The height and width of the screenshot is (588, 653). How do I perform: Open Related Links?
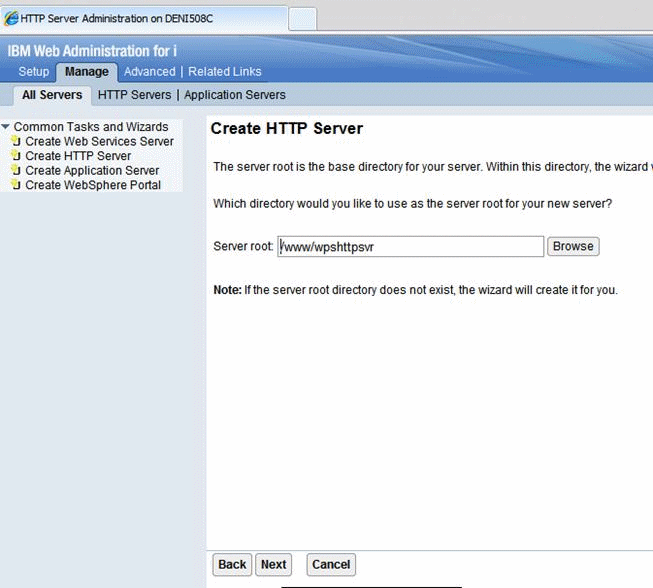[x=224, y=72]
